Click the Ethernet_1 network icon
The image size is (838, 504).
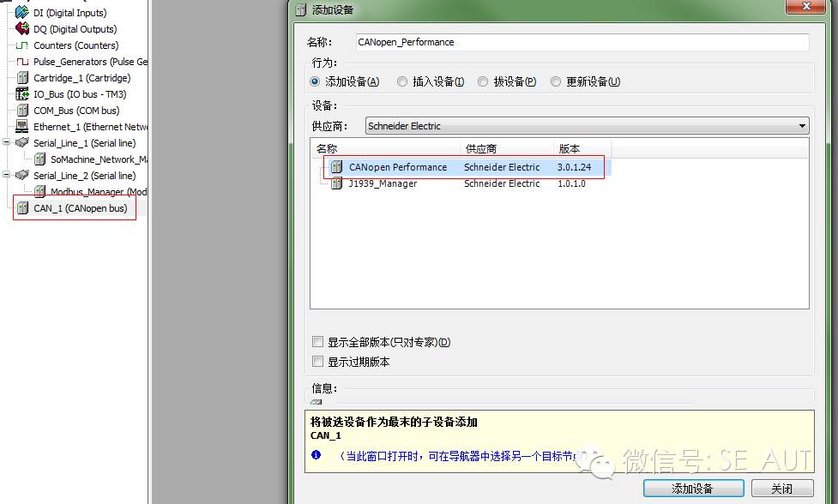pyautogui.click(x=22, y=127)
